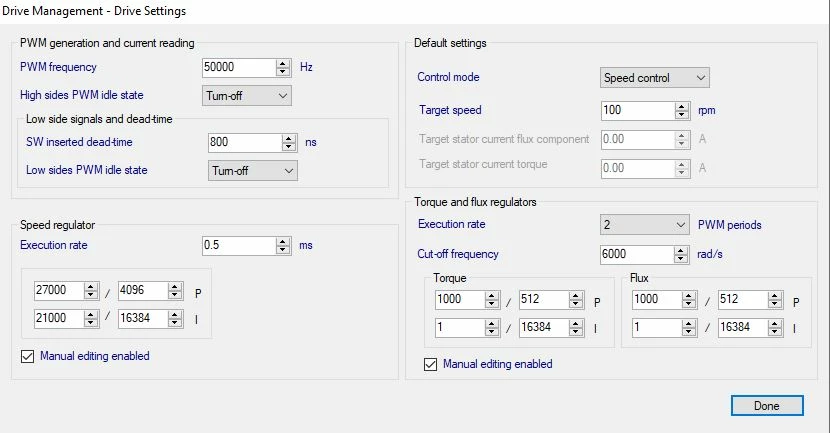Image resolution: width=830 pixels, height=433 pixels.
Task: Increase Target speed value
Action: (x=682, y=106)
